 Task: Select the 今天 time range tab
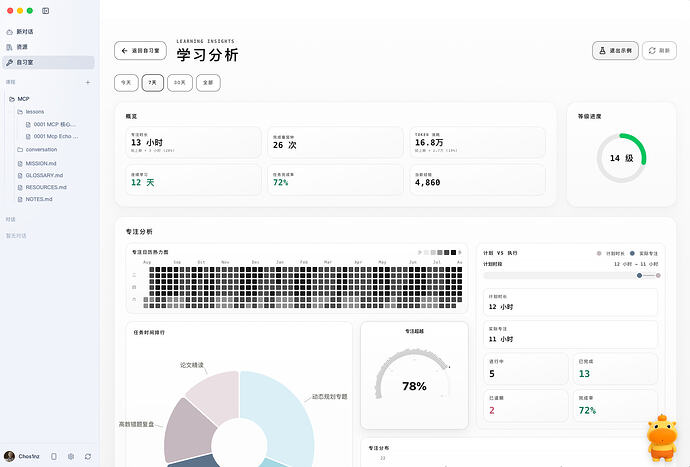[126, 83]
